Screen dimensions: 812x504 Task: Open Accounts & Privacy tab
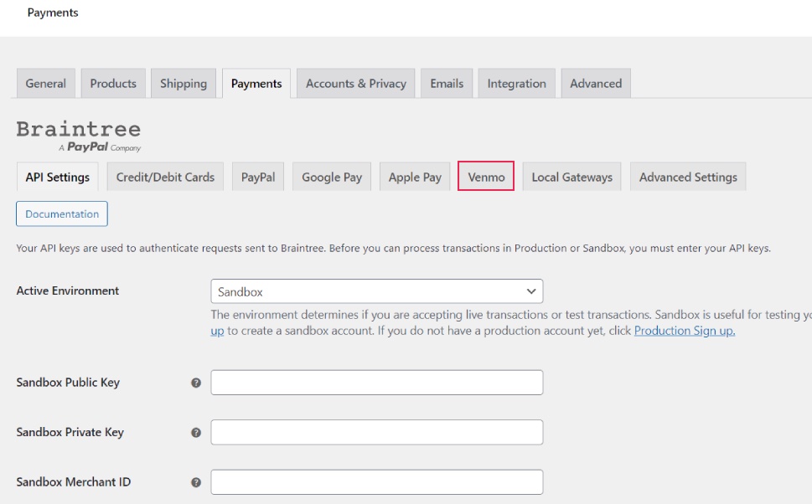click(x=356, y=84)
